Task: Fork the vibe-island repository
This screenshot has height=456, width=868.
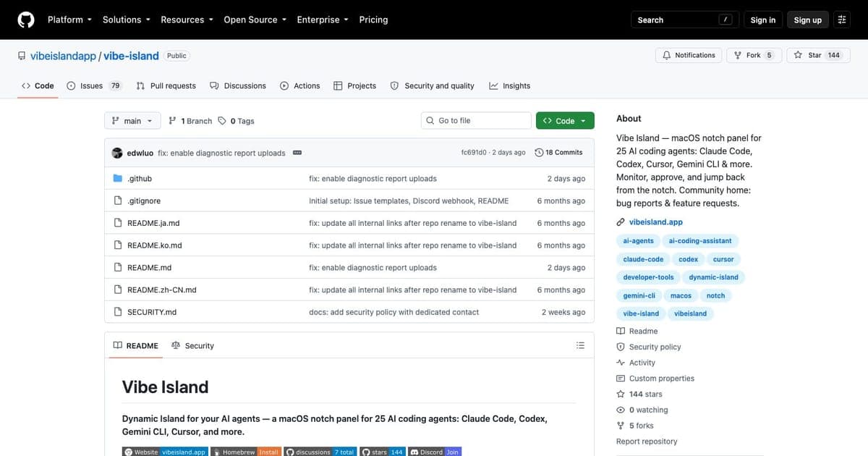Action: coord(754,55)
